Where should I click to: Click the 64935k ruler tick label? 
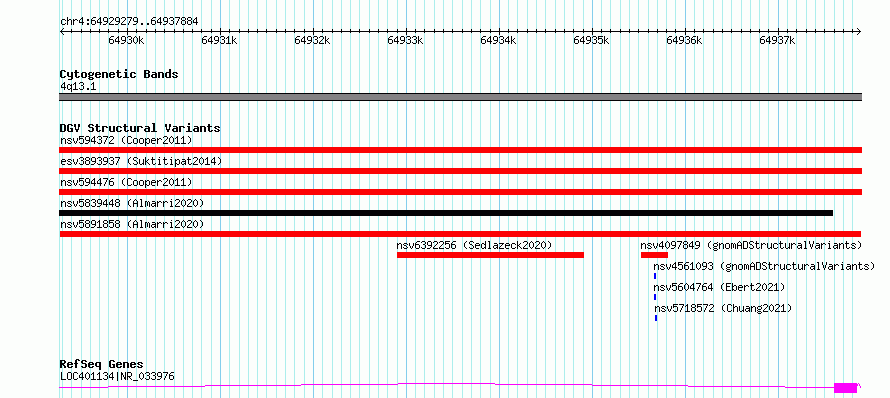coord(591,40)
